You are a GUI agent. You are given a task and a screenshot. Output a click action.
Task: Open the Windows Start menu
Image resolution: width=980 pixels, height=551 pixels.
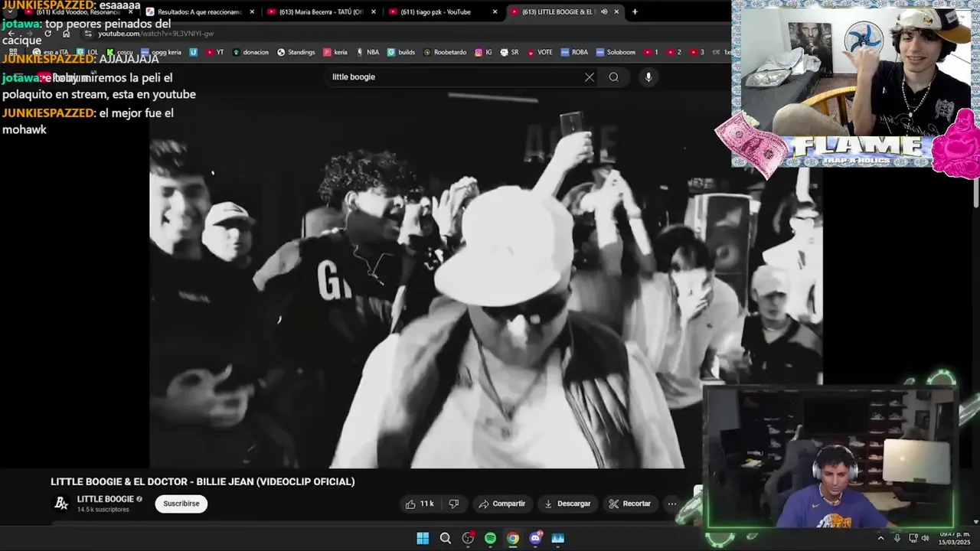pyautogui.click(x=423, y=538)
